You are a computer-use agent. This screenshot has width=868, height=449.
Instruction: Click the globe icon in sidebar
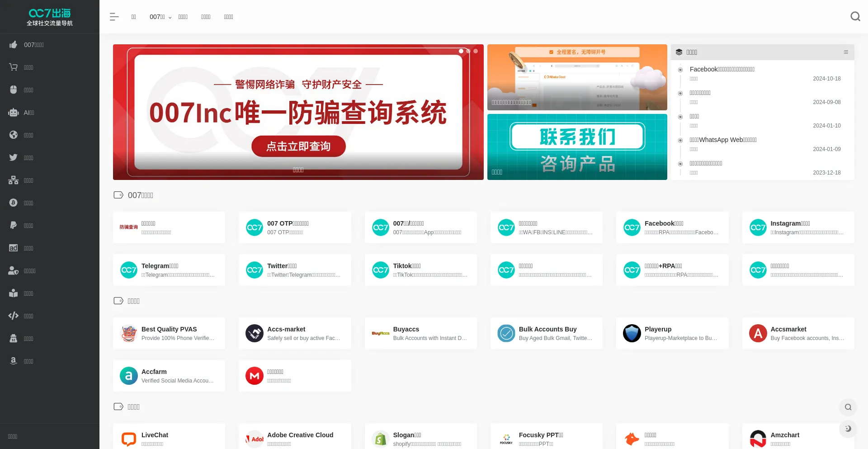[x=14, y=135]
